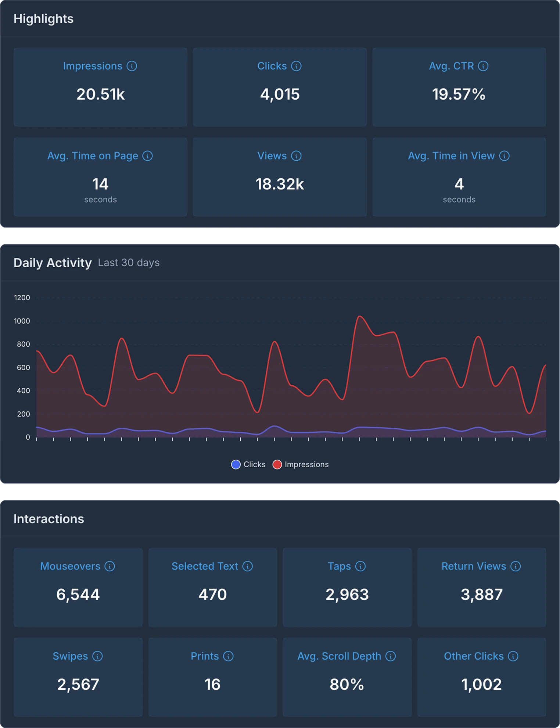Click the info icon beside Swipes

point(97,656)
